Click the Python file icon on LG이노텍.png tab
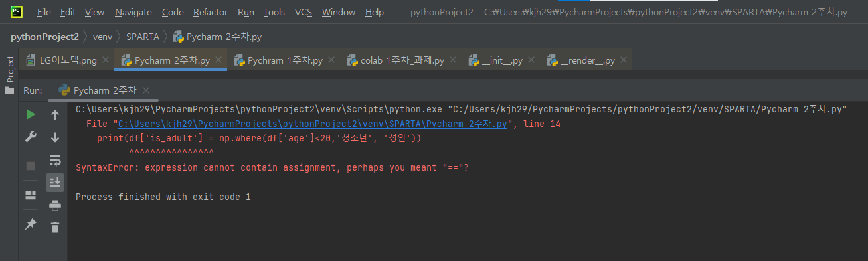 click(x=31, y=60)
